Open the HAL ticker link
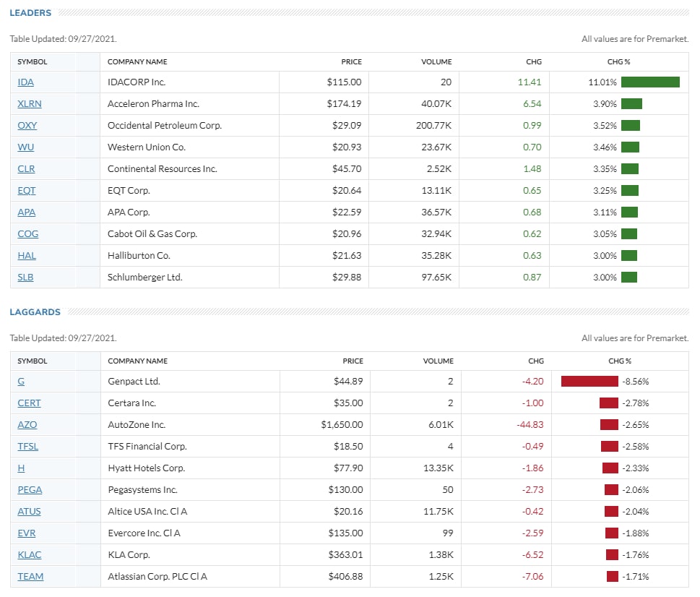 [x=27, y=255]
